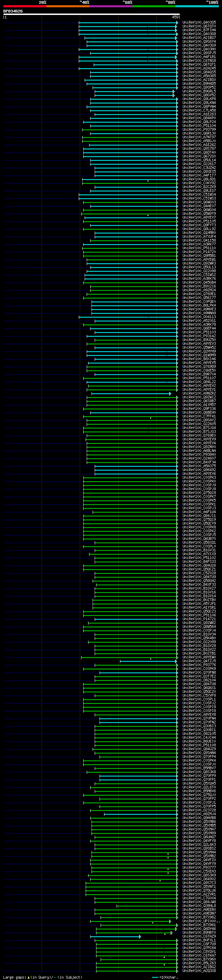Click hit label UniRef100_Q58GH2
222x980 pixels.
(x=199, y=581)
